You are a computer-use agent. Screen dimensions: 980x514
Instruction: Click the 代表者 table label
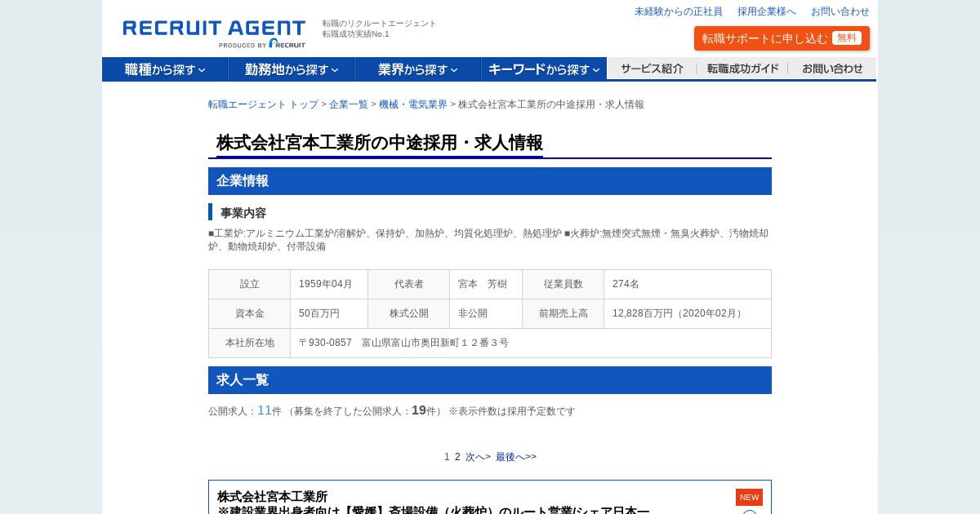409,284
